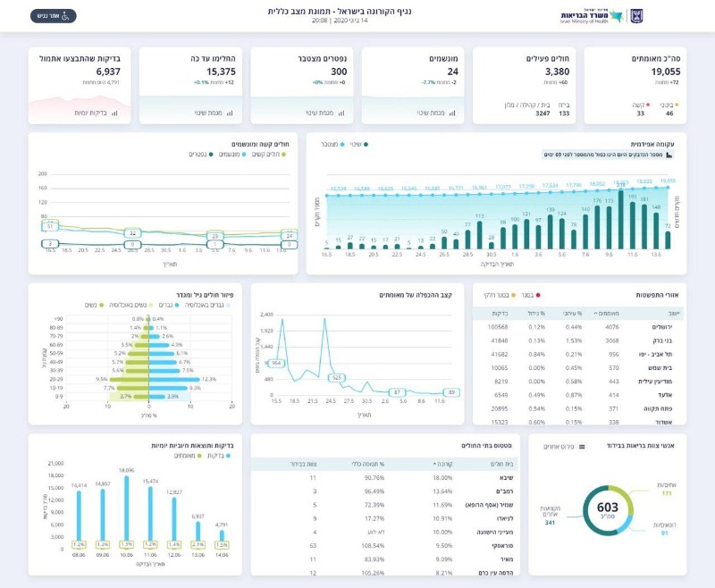This screenshot has height=588, width=715.
Task: Click the bar chart icon beside the doubling-days note
Action: (669, 155)
